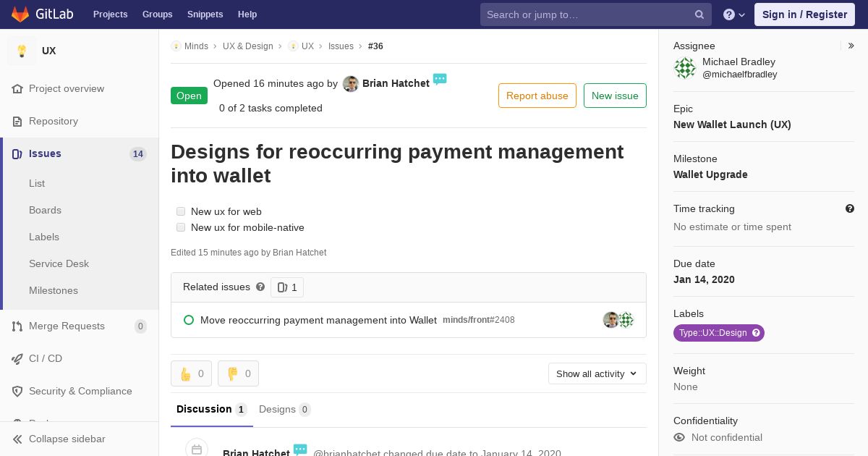868x456 pixels.
Task: Click Michael Bradley's assignee avatar
Action: [x=685, y=68]
